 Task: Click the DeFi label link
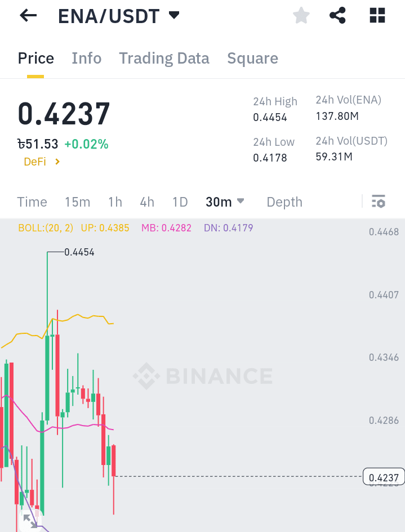pyautogui.click(x=35, y=160)
